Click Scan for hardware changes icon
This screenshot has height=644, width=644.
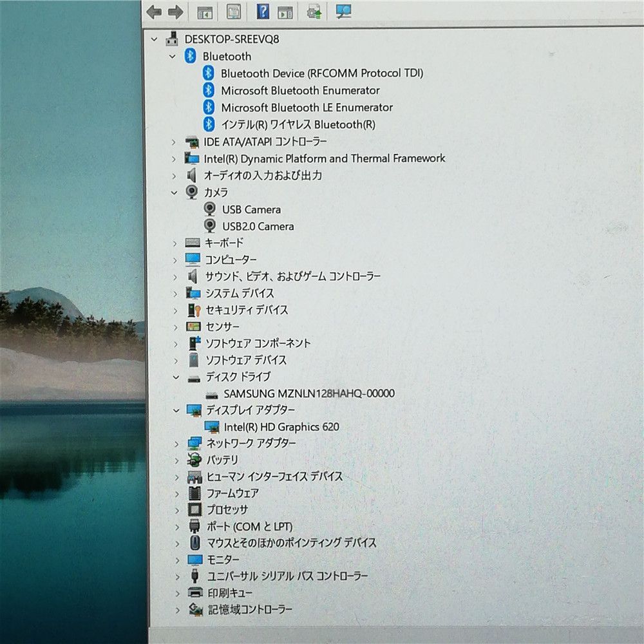(x=344, y=12)
